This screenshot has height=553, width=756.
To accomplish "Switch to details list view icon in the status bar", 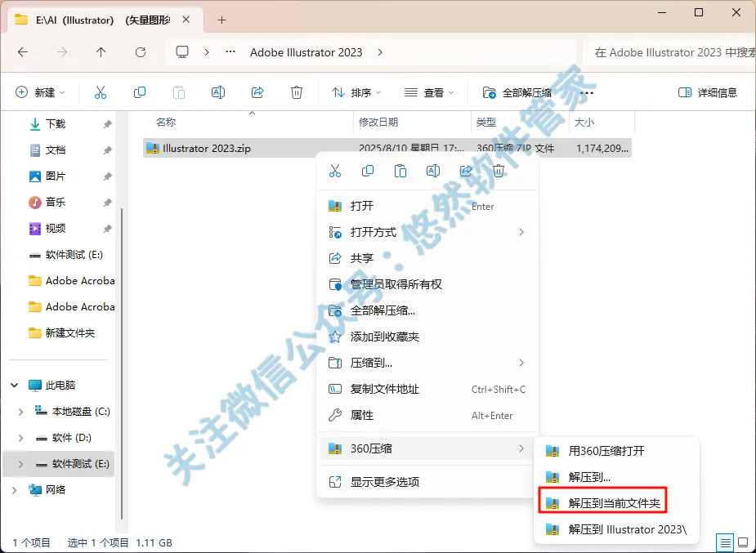I will click(726, 542).
